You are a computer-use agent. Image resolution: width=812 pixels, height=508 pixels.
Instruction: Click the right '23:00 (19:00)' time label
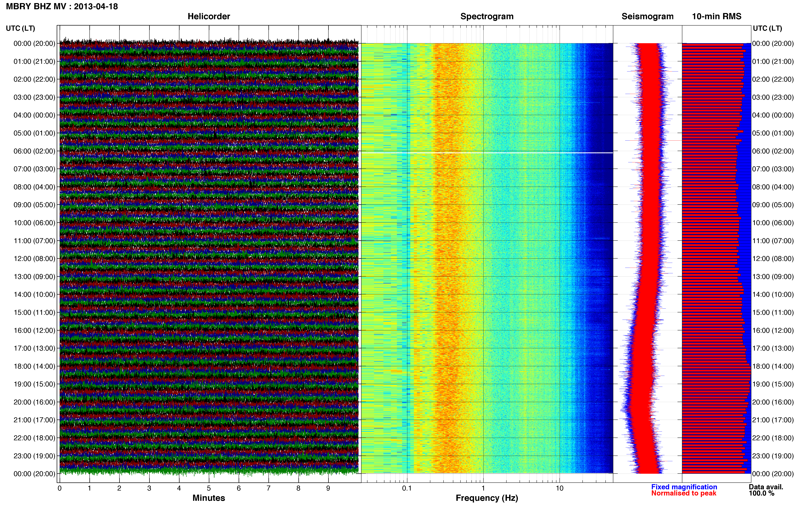(x=773, y=456)
